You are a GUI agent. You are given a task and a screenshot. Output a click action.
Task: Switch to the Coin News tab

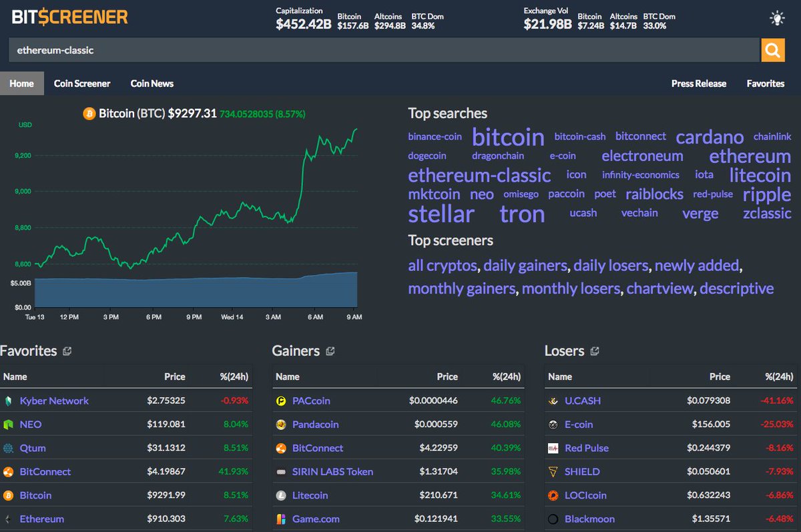(152, 83)
